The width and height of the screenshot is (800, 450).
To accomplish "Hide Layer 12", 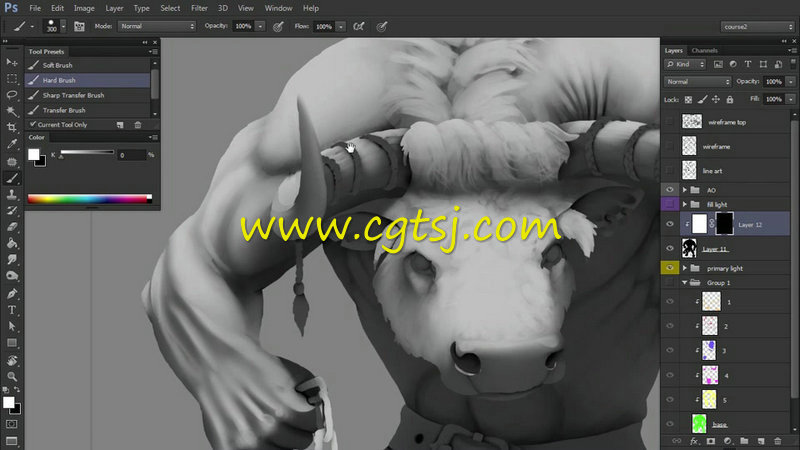I will (670, 224).
